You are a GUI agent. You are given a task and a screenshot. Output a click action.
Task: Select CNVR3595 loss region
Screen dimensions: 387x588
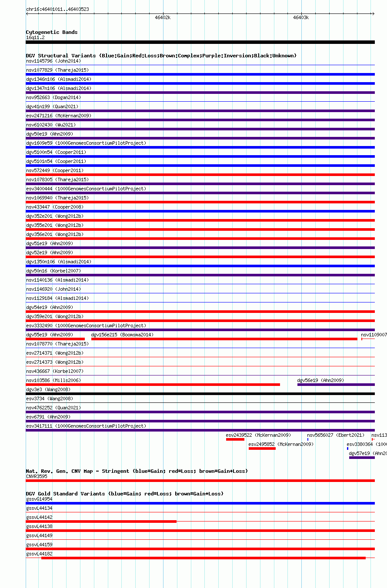pyautogui.click(x=200, y=481)
